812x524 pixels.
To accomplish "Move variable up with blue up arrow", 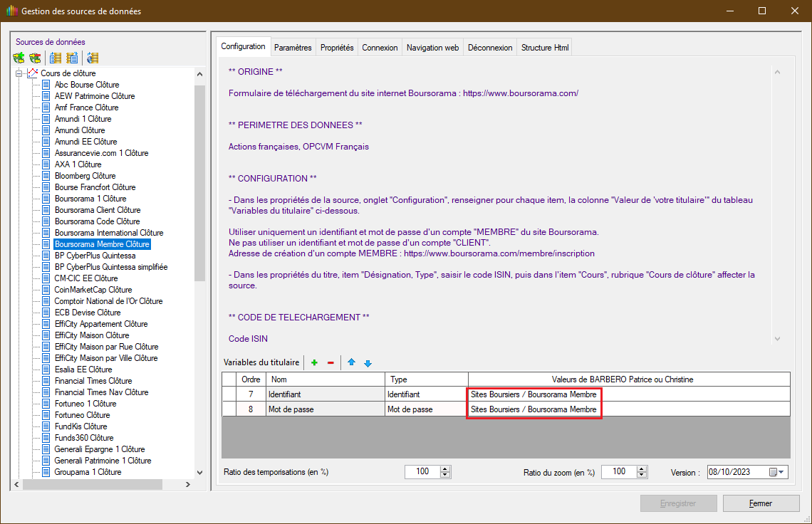I will coord(351,363).
